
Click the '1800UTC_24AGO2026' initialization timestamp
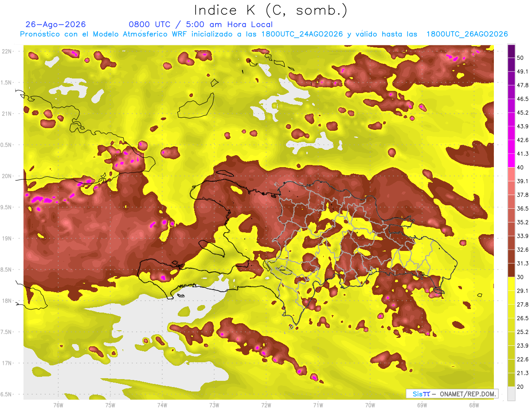point(302,34)
